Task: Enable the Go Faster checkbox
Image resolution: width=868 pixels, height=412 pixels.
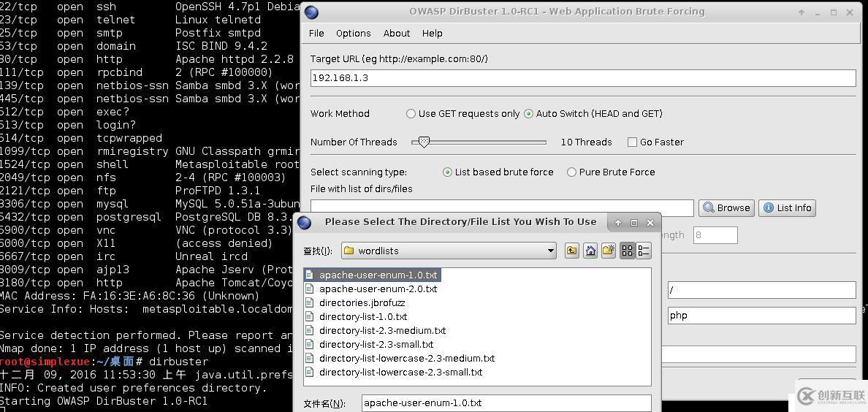Action: [x=655, y=142]
